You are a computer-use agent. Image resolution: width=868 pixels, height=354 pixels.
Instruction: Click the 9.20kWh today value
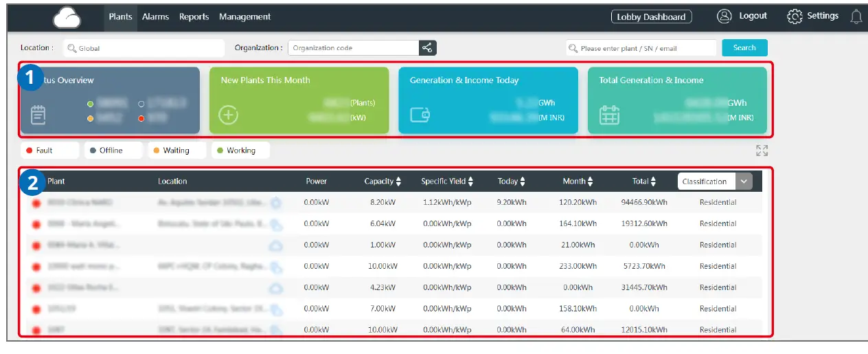512,203
